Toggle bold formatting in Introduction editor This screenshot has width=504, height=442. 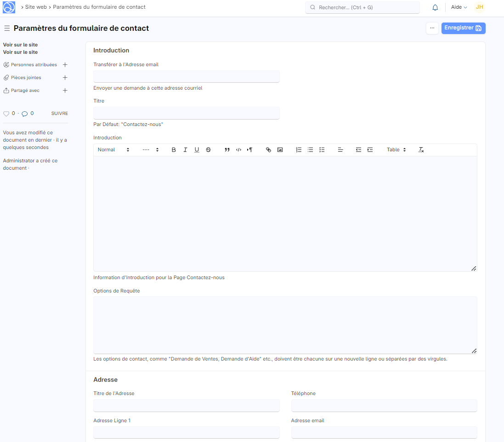[x=174, y=150]
